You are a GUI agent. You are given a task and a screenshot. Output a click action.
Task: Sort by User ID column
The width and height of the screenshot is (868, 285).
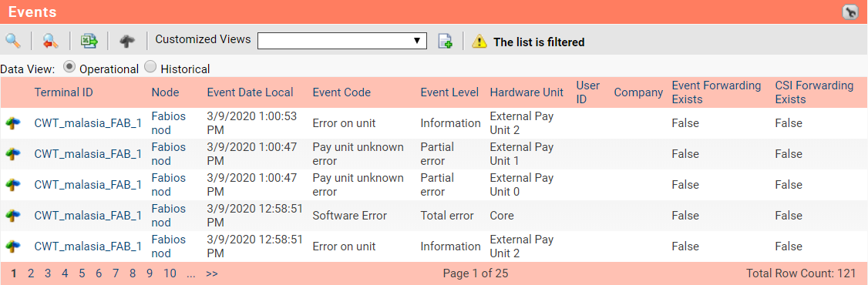(x=588, y=92)
